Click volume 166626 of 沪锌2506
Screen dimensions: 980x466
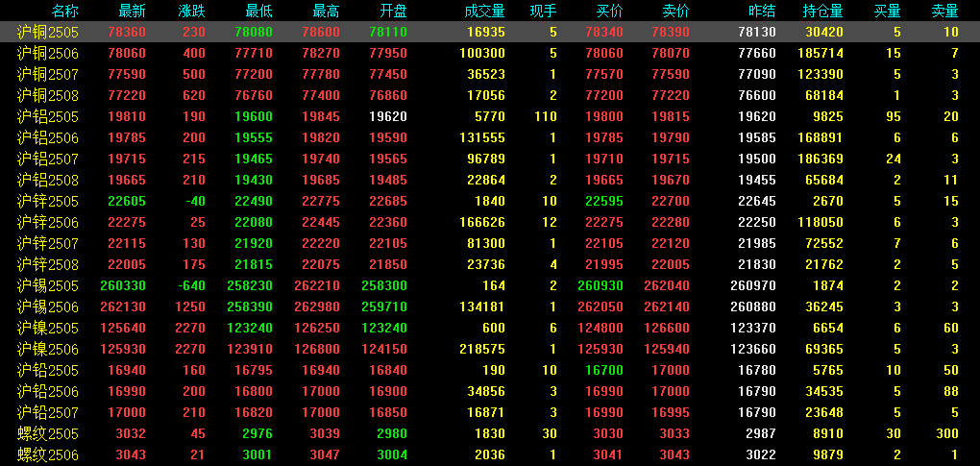(482, 222)
